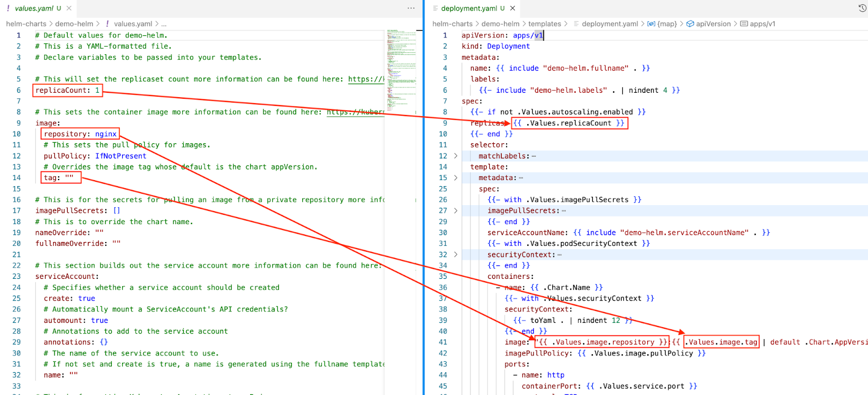The height and width of the screenshot is (395, 868).
Task: Click '{{- with .Values.podSecurityContext }}' line
Action: 569,244
